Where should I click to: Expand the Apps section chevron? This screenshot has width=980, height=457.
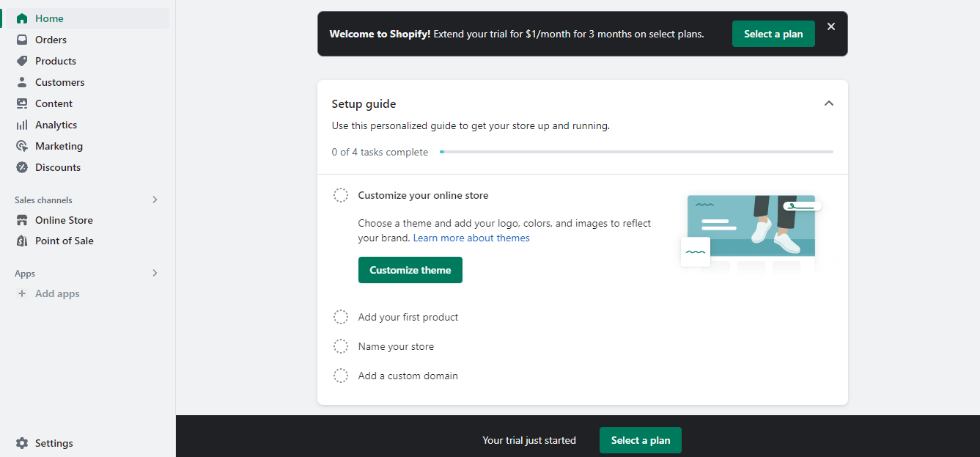(x=155, y=273)
